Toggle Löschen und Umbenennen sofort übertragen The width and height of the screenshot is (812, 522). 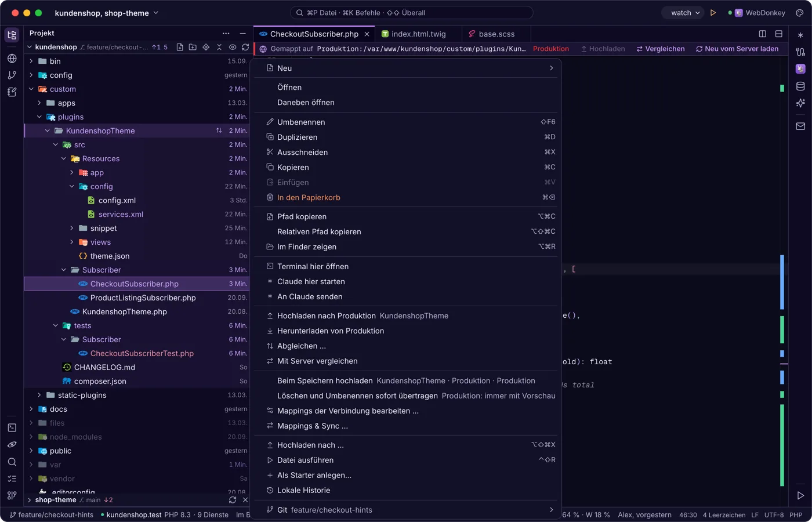pos(406,396)
